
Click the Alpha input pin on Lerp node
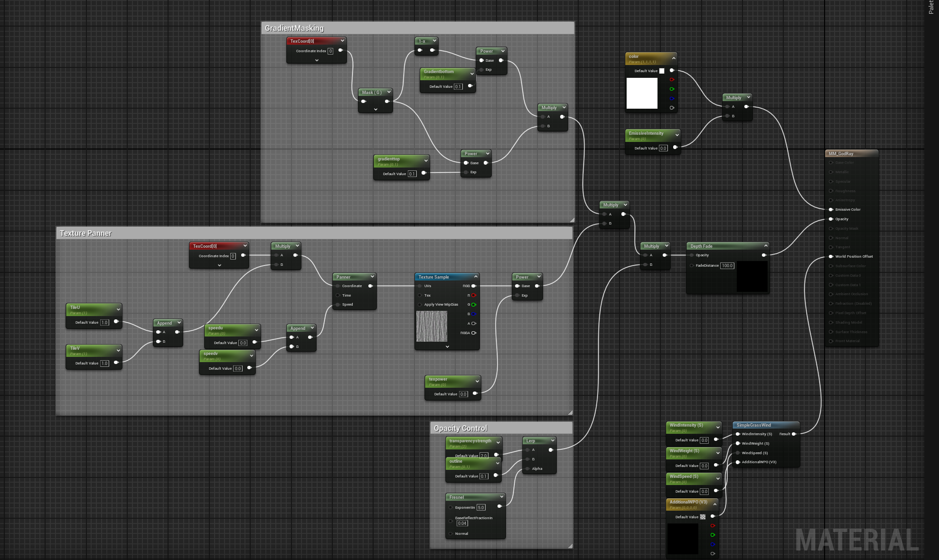point(527,468)
